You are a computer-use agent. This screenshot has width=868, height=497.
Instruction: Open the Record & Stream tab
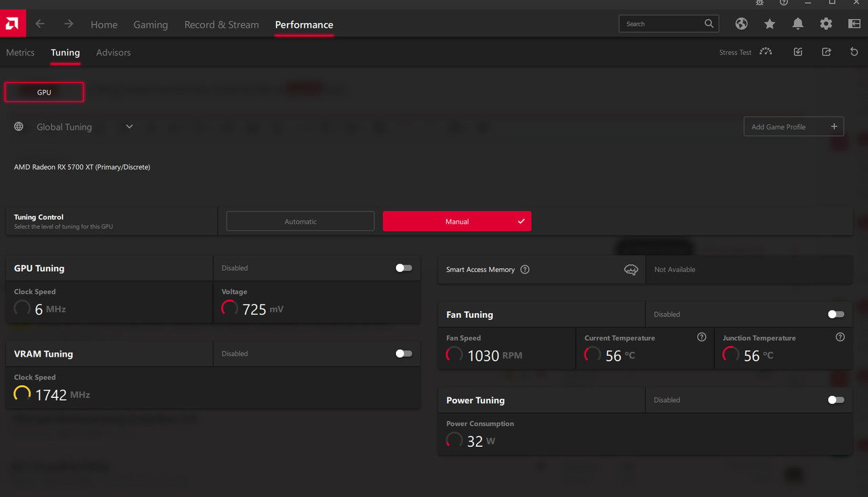pos(222,24)
